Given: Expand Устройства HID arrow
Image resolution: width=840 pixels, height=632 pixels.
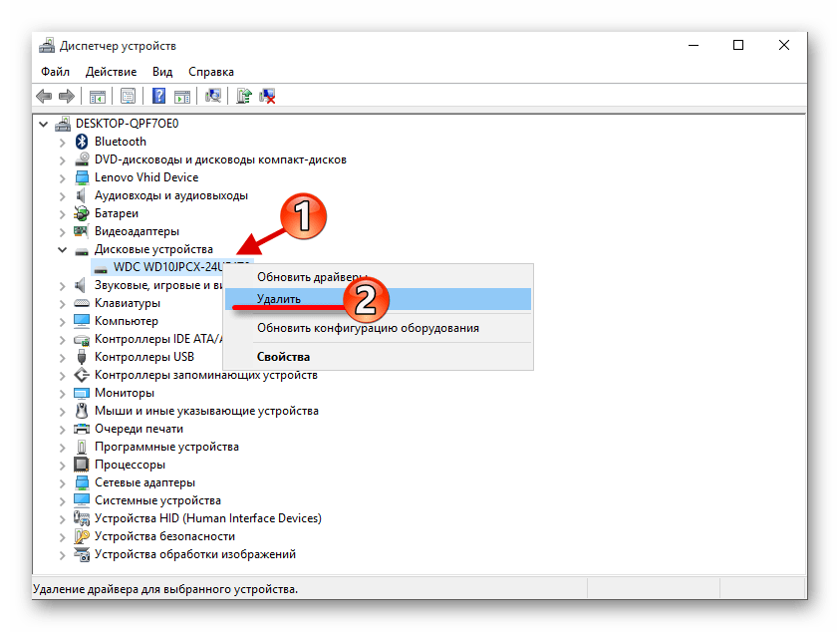Looking at the screenshot, I should pos(62,519).
